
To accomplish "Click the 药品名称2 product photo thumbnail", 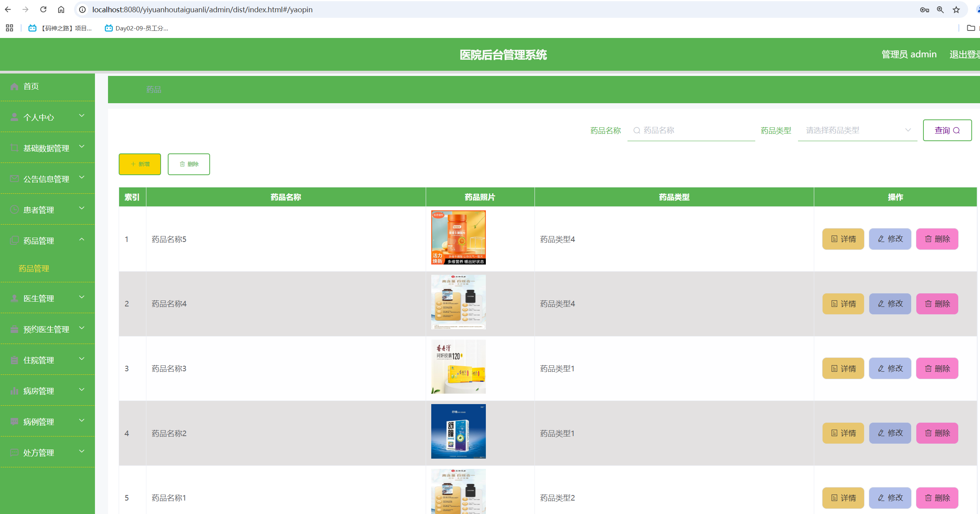I will click(458, 431).
